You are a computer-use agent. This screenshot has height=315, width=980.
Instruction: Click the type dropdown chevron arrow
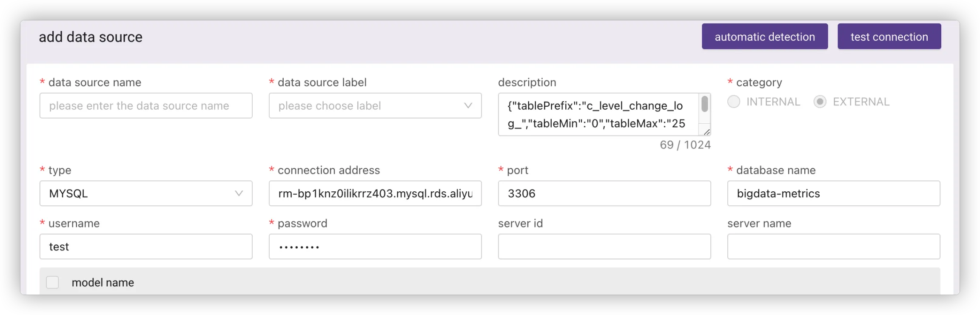tap(239, 193)
